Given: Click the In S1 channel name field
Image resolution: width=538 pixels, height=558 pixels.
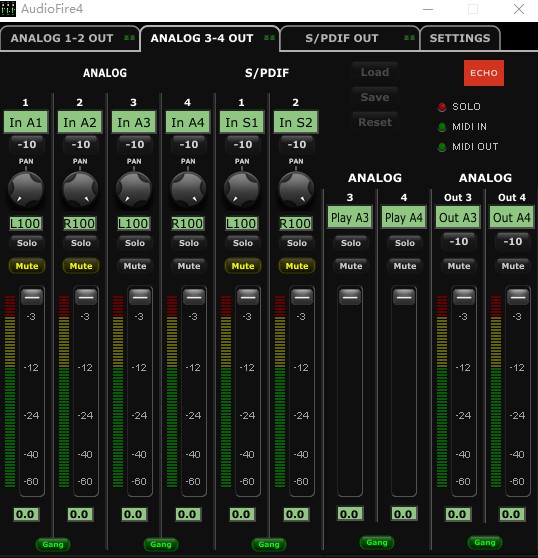Looking at the screenshot, I should [242, 122].
